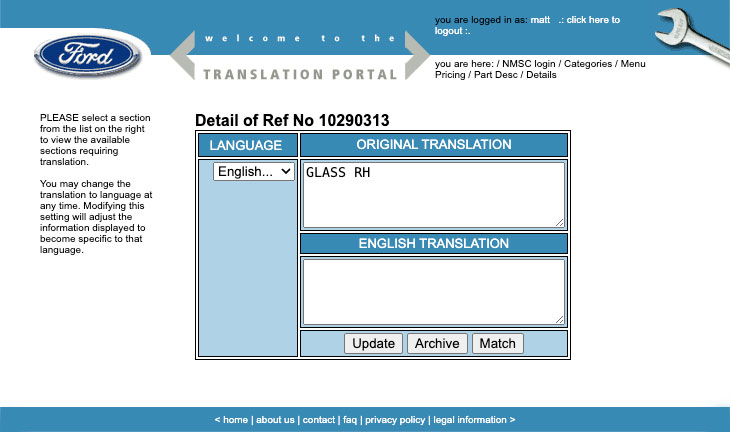Click the resize grip of English Translation box
Image resolution: width=730 pixels, height=432 pixels.
coord(560,319)
